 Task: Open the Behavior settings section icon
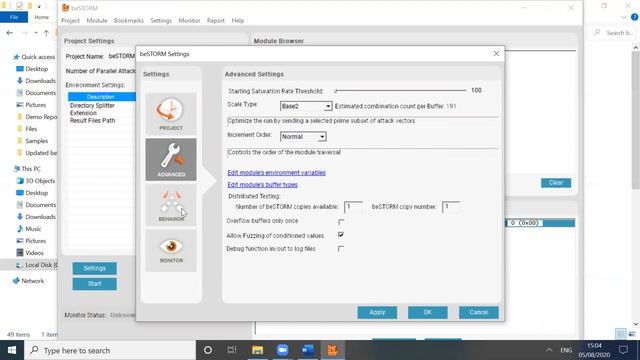coord(171,205)
